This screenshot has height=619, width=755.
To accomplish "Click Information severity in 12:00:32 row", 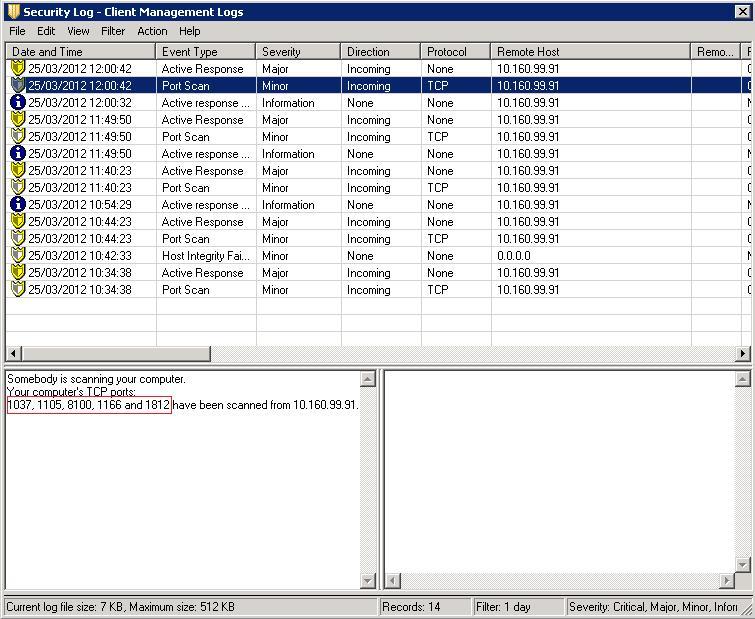I will coord(288,103).
